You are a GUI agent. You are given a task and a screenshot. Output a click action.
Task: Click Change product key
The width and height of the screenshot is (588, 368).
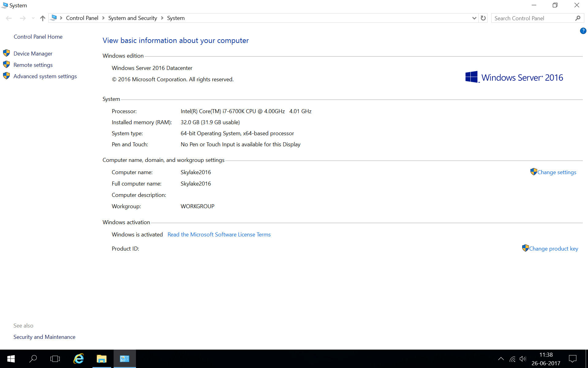point(553,248)
